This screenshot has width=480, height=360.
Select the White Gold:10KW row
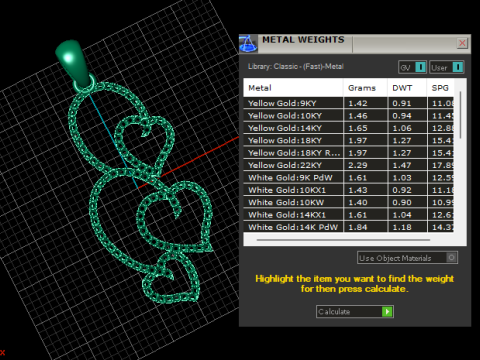point(349,202)
